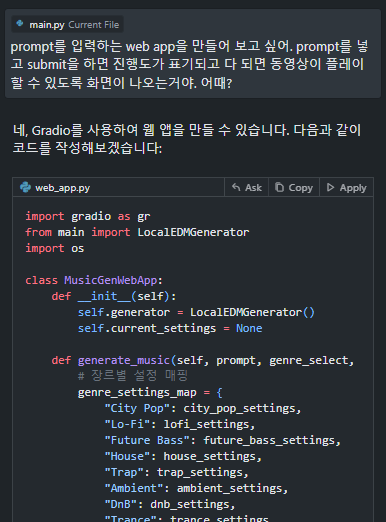386x522 pixels.
Task: Click the "DnB" mapping line
Action: pyautogui.click(x=170, y=504)
